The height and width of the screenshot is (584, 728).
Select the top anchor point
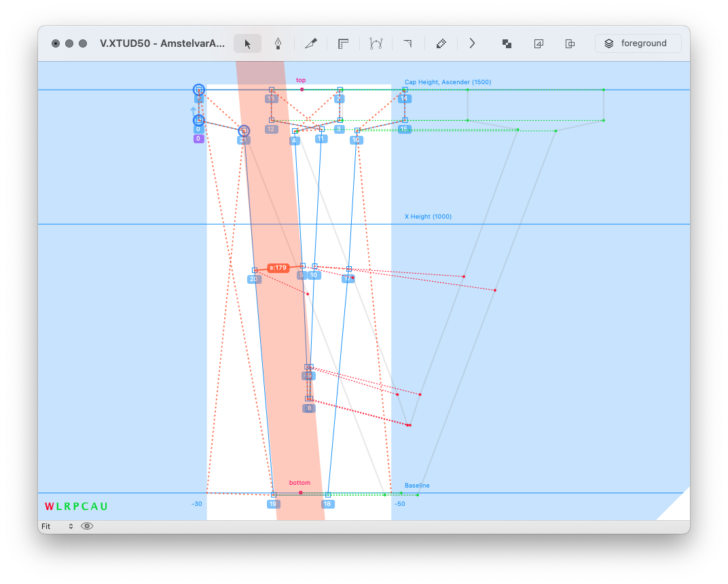coord(302,89)
